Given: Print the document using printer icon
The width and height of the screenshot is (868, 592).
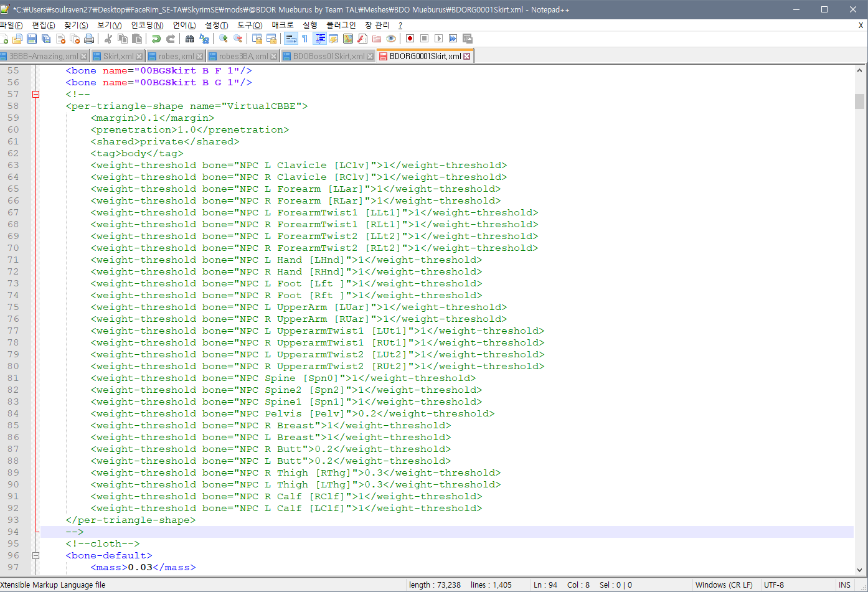Looking at the screenshot, I should click(x=89, y=39).
